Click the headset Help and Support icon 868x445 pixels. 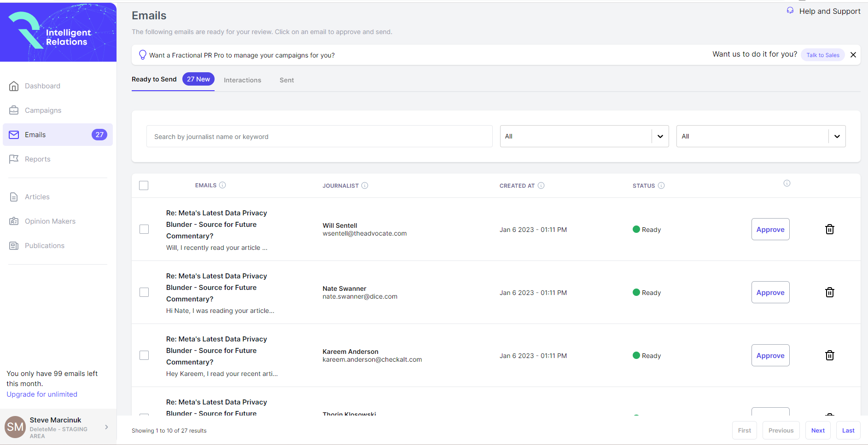coord(790,11)
